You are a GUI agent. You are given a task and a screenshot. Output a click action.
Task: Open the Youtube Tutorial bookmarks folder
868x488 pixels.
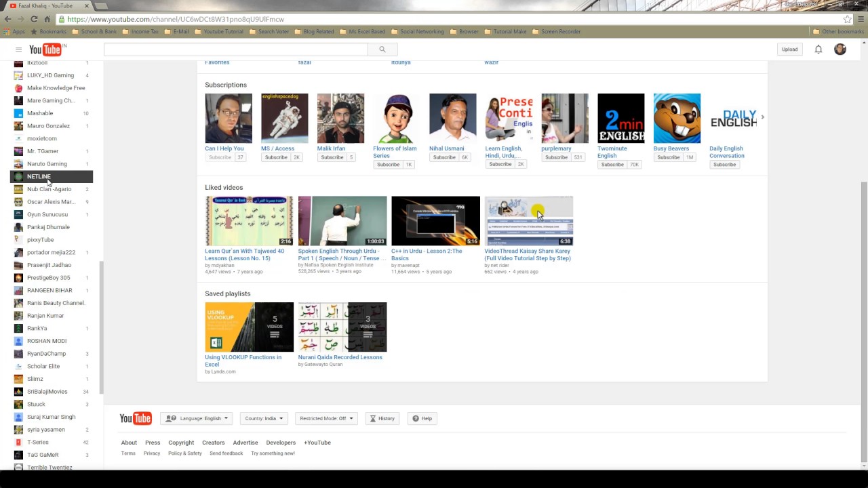[219, 32]
